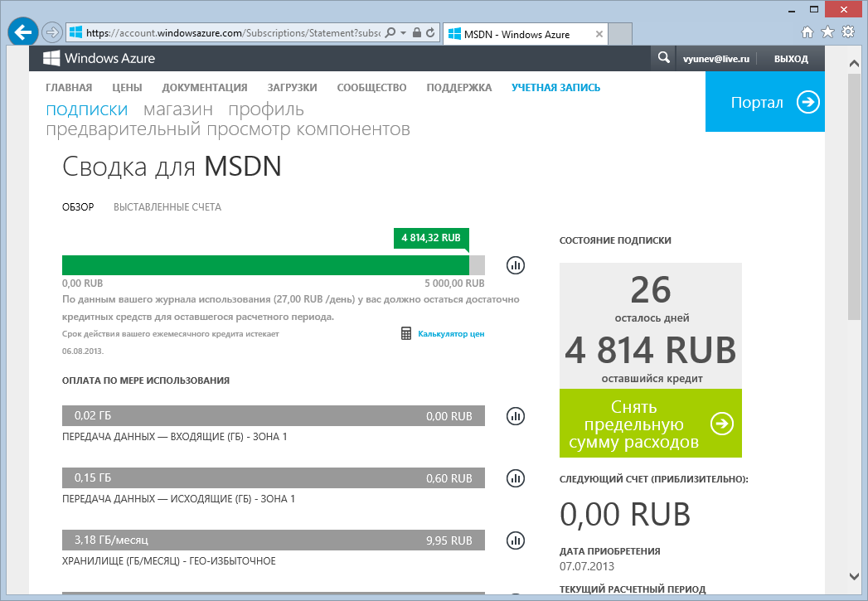Click the browser Home icon
This screenshot has height=601, width=868.
click(807, 32)
